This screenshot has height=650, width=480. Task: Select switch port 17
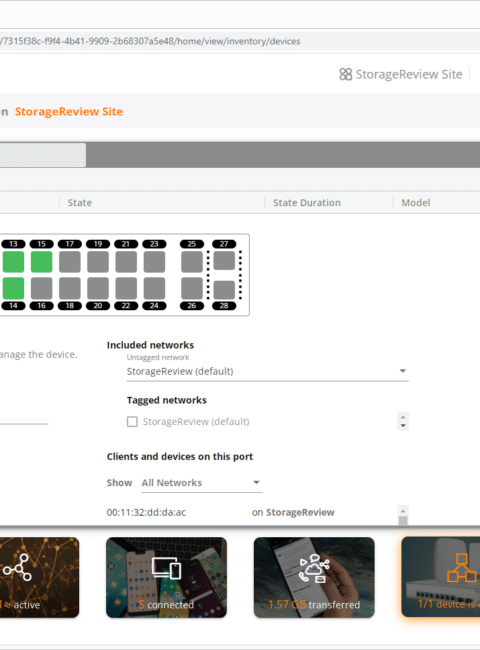[70, 262]
